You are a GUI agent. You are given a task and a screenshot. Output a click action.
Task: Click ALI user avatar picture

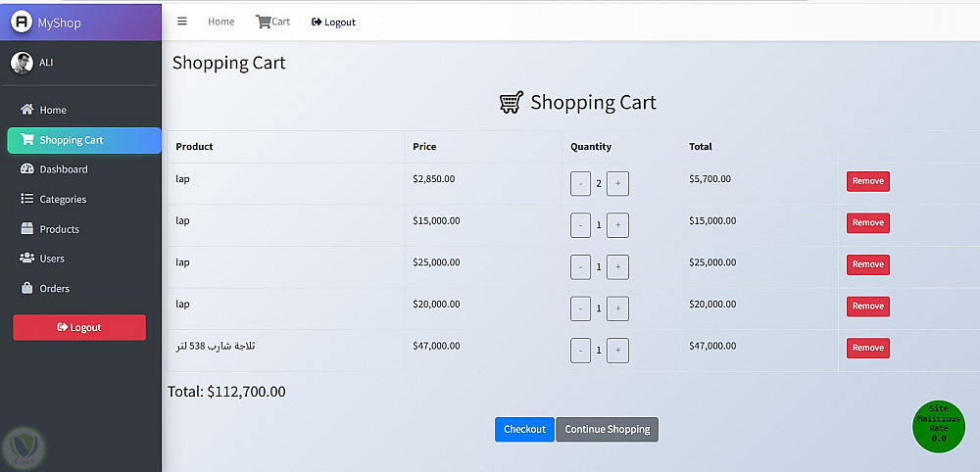pyautogui.click(x=22, y=63)
